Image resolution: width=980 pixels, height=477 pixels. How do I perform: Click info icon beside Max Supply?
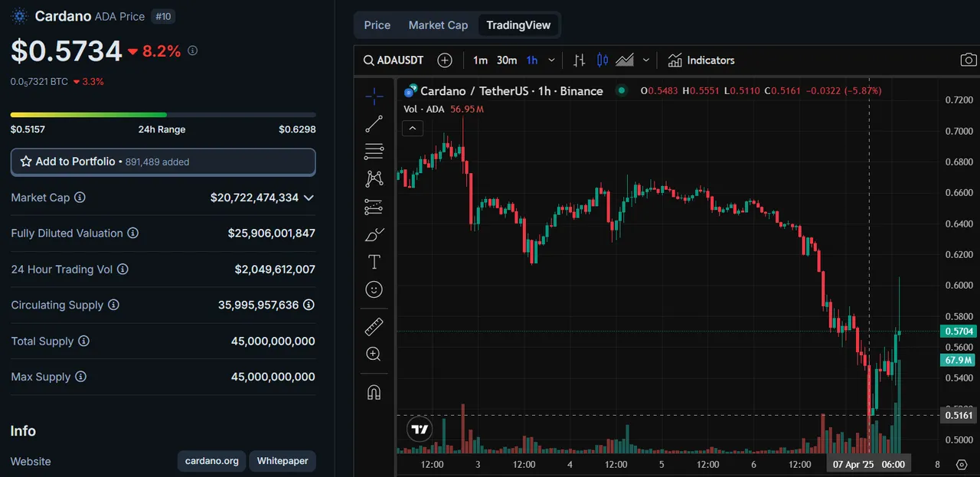click(80, 377)
